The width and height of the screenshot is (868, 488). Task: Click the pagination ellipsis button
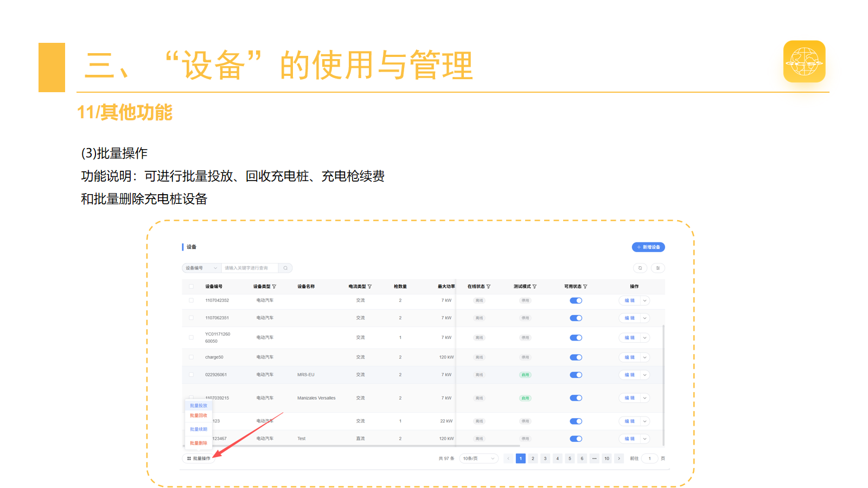[595, 458]
